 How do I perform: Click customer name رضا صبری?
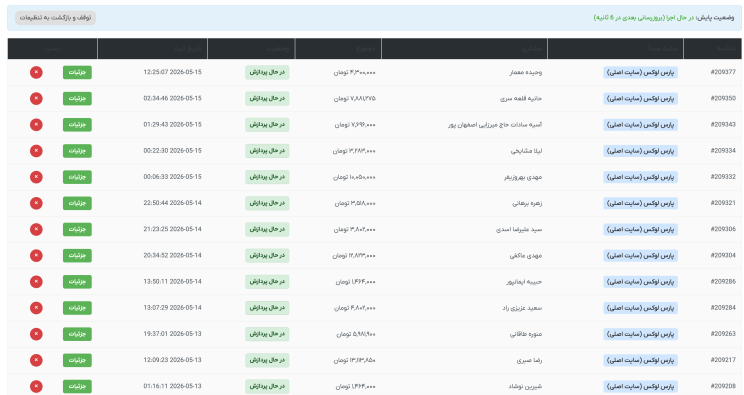tap(529, 360)
